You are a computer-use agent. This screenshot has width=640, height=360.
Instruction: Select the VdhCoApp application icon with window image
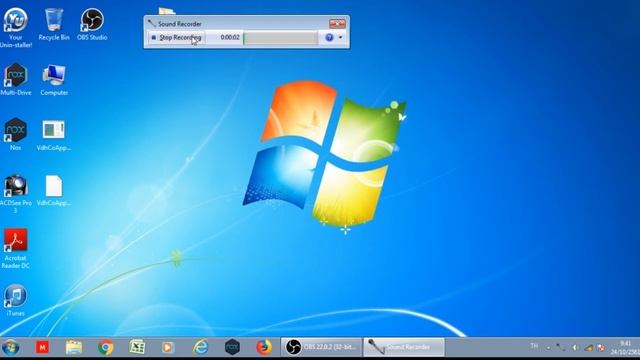(54, 135)
